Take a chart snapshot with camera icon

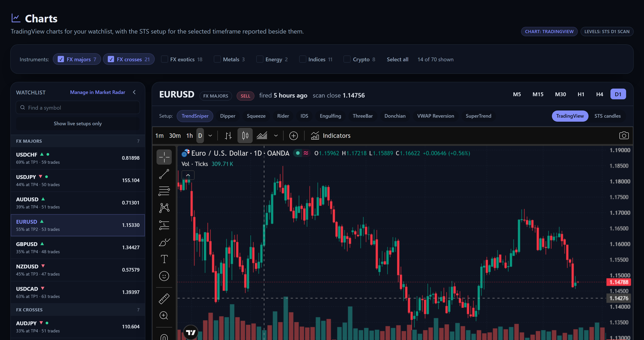point(624,136)
